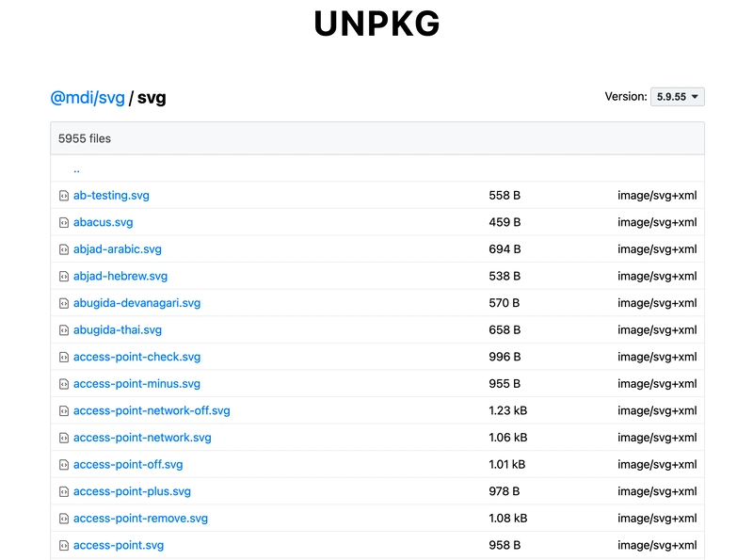Viewport: 753px width, 560px height.
Task: Click image/svg+xml type in access-point.svg row
Action: coord(657,545)
